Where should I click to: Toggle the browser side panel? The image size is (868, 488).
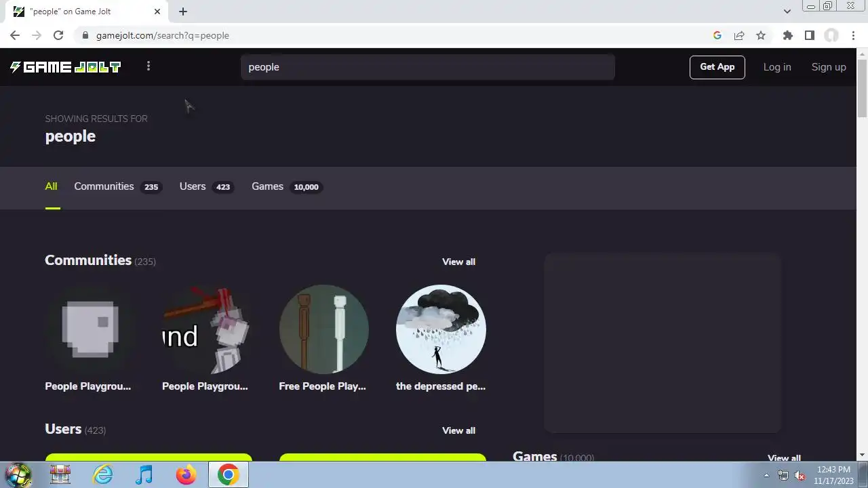coord(809,35)
